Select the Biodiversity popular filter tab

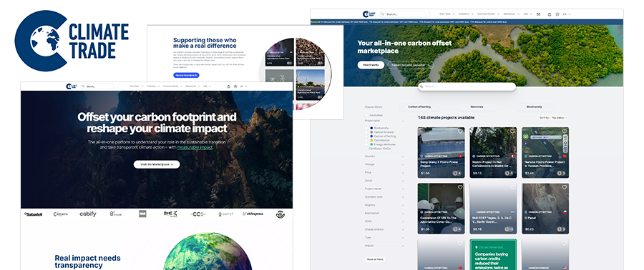534,106
